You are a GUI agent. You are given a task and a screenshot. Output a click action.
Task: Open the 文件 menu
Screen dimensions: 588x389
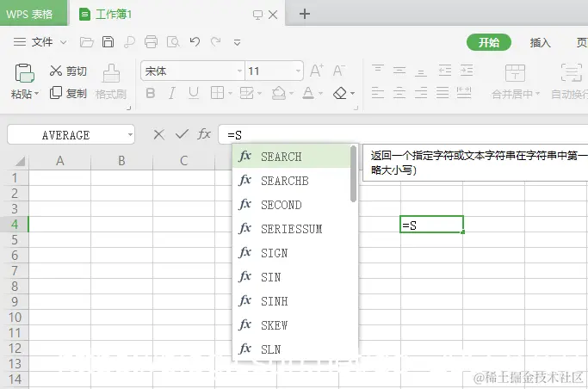click(x=42, y=42)
